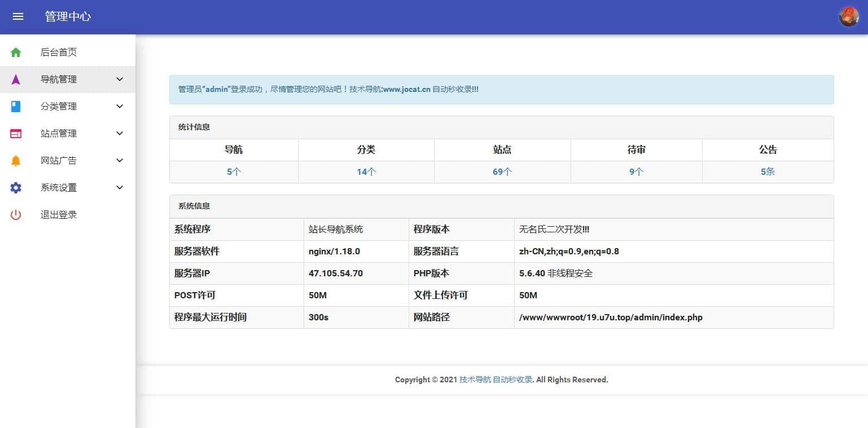Open the 后台首页 menu item
This screenshot has width=868, height=428.
tap(59, 52)
